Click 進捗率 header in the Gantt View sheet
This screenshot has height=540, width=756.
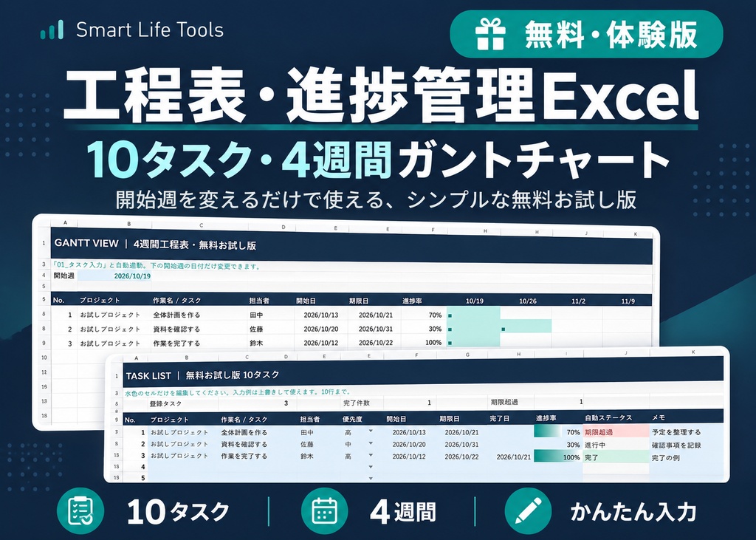tap(412, 300)
